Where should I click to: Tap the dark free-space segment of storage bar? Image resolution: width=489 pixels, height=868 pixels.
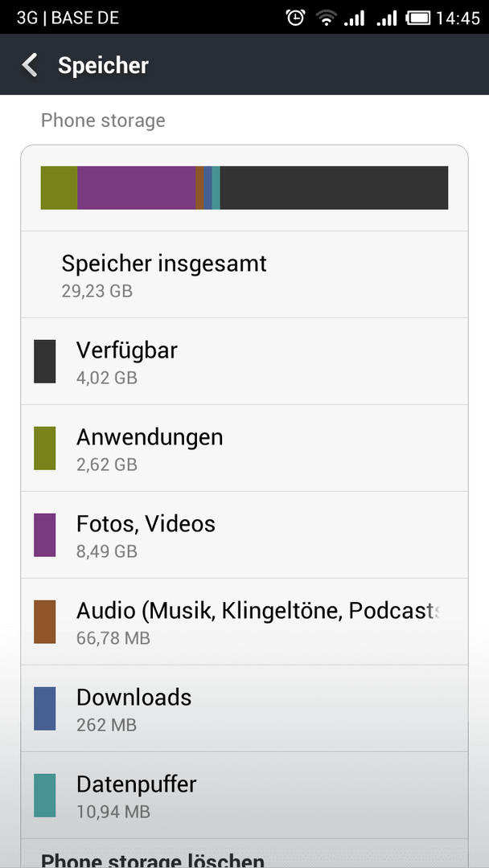point(334,187)
